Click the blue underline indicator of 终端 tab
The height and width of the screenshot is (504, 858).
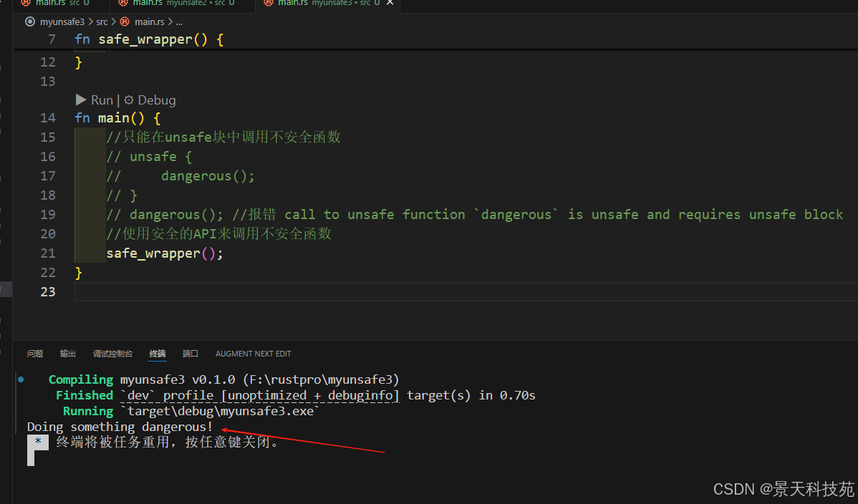tap(157, 360)
